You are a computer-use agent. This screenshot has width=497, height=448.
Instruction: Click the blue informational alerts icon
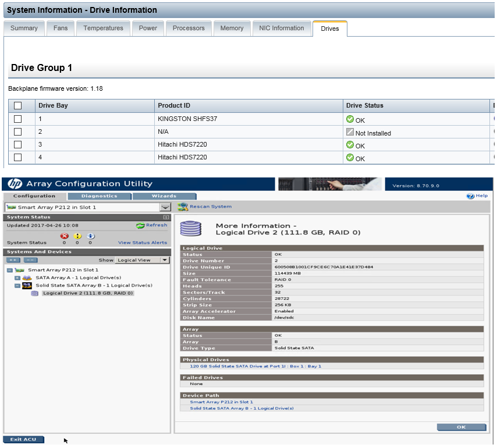point(91,236)
